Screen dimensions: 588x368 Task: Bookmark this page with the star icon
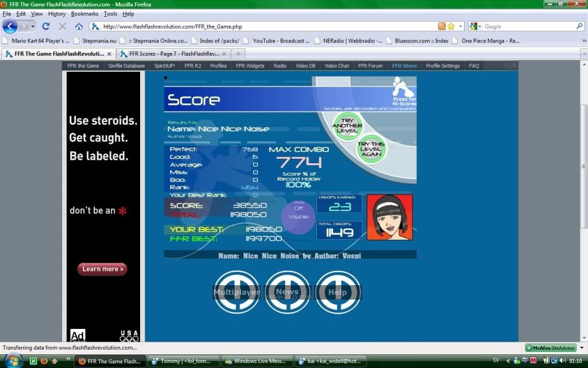point(451,26)
